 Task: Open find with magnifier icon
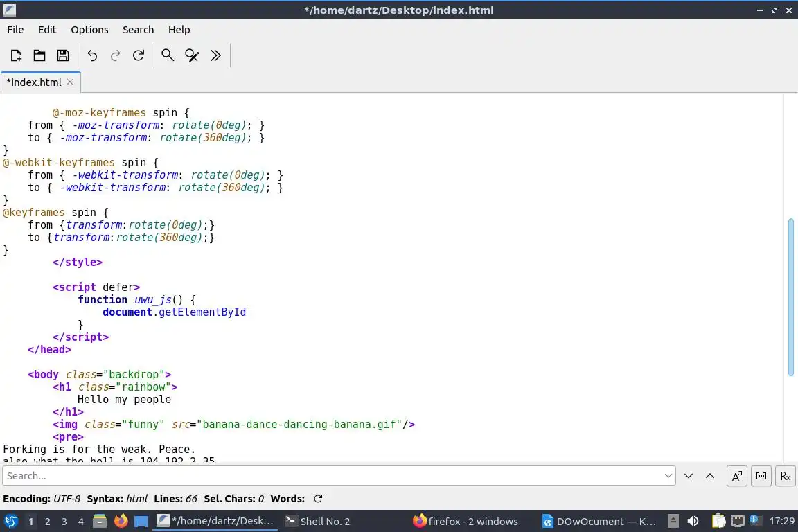[168, 55]
